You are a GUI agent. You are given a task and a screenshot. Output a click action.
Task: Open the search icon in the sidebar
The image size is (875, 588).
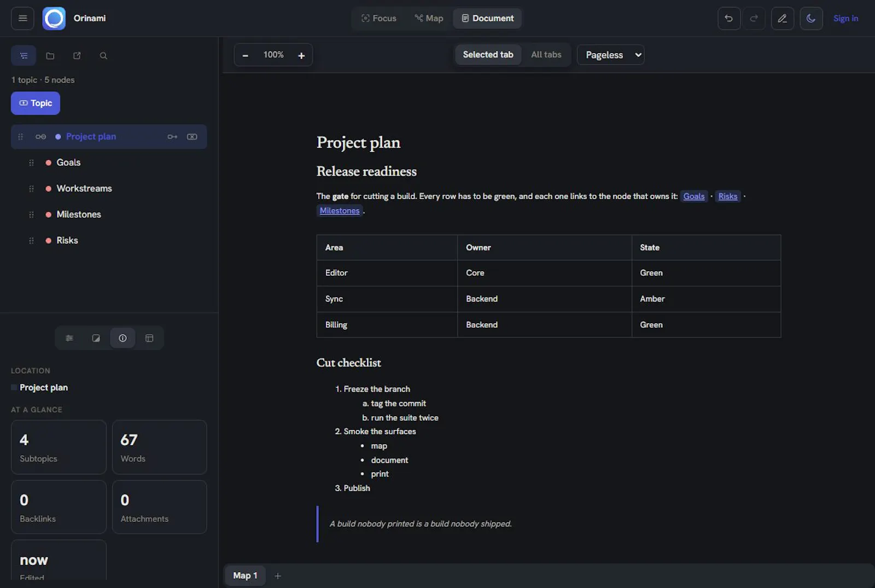[x=103, y=56]
